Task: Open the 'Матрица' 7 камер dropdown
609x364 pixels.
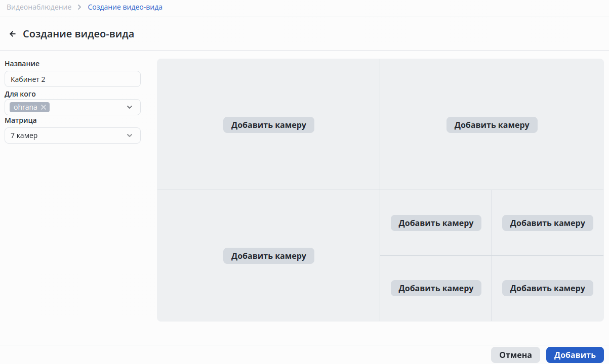Action: point(72,135)
